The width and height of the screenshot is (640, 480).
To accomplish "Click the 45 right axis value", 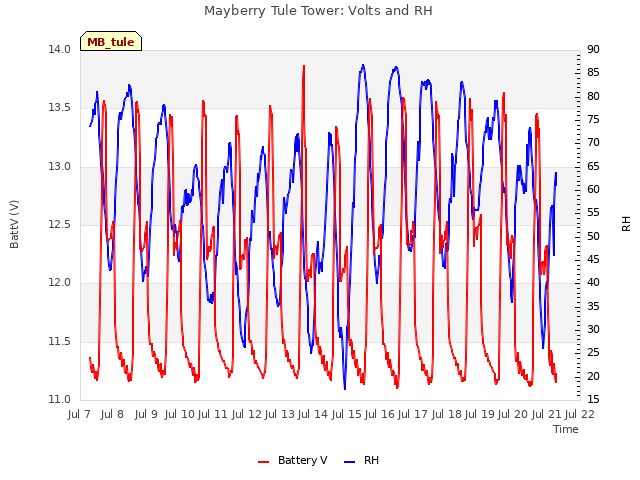I will click(x=593, y=260).
